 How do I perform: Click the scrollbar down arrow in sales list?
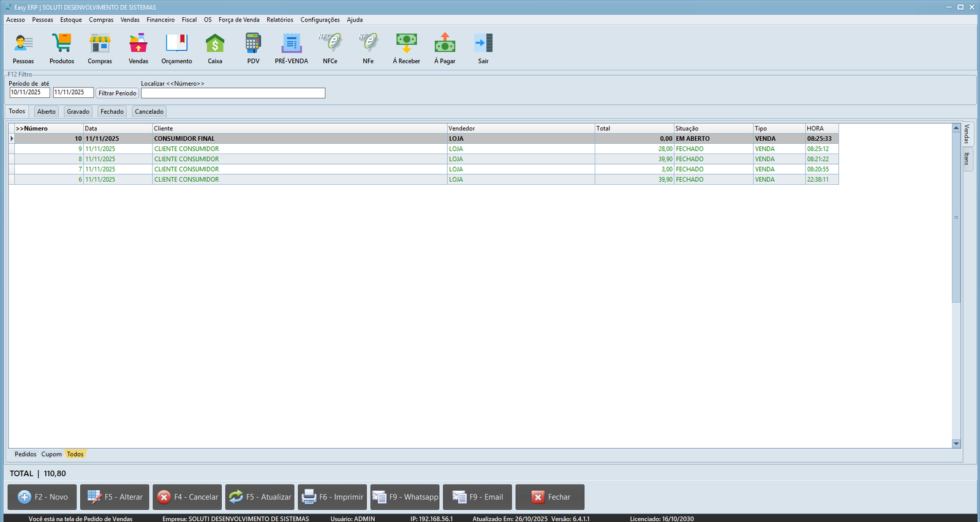coord(956,444)
